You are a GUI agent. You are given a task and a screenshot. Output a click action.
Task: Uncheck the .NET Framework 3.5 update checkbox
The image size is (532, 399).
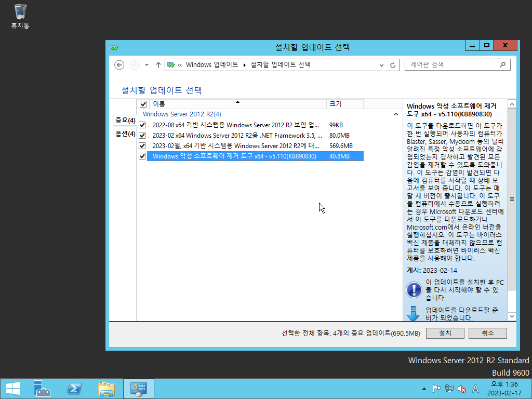pyautogui.click(x=142, y=136)
